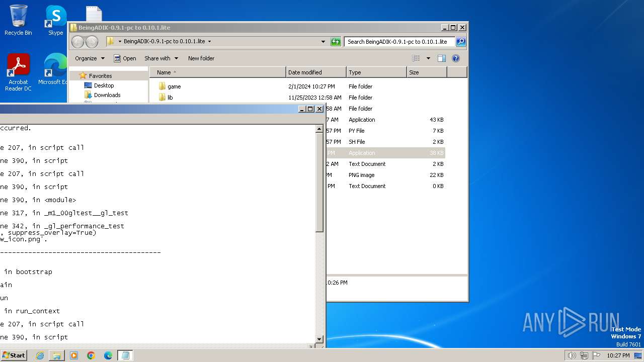644x362 pixels.
Task: Switch to the notepad-like taskbar window button
Action: click(125, 355)
